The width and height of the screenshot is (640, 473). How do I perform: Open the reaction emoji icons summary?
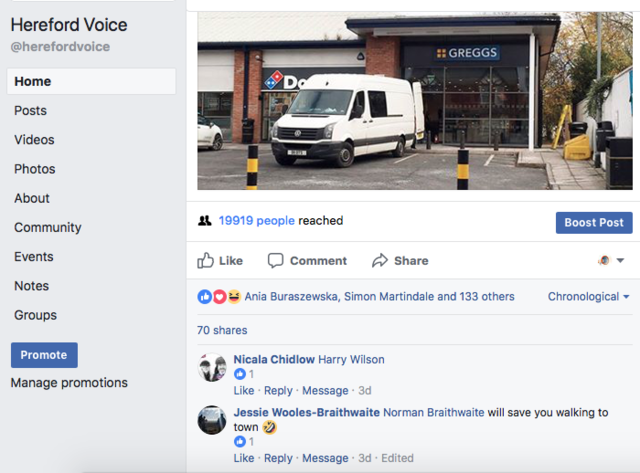point(219,297)
